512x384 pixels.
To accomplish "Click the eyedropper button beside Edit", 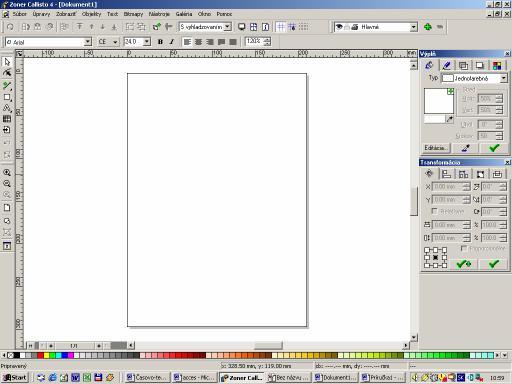I will pos(465,148).
